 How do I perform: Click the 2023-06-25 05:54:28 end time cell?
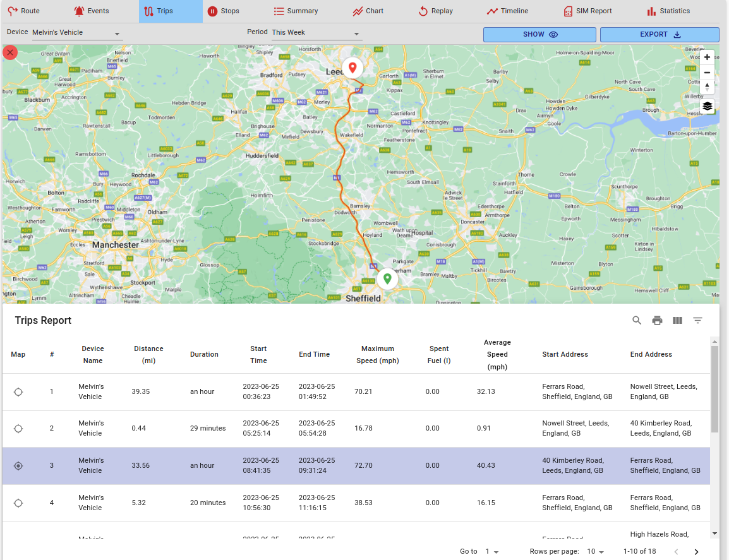coord(316,429)
